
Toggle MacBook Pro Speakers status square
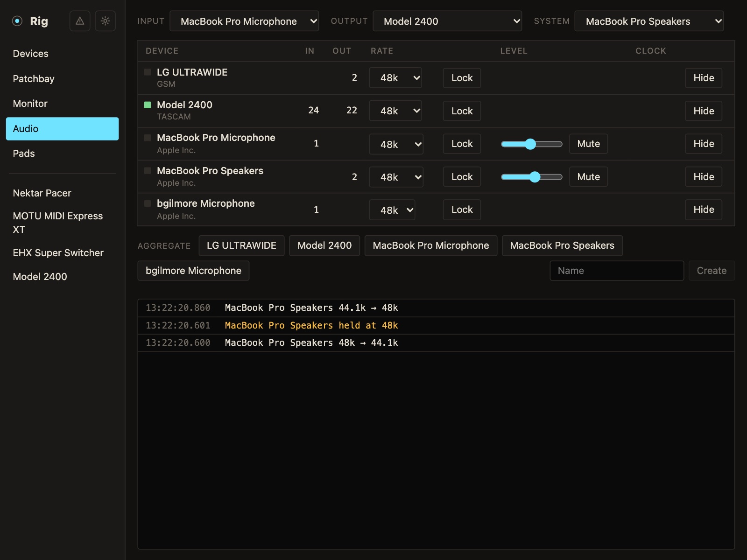[148, 171]
